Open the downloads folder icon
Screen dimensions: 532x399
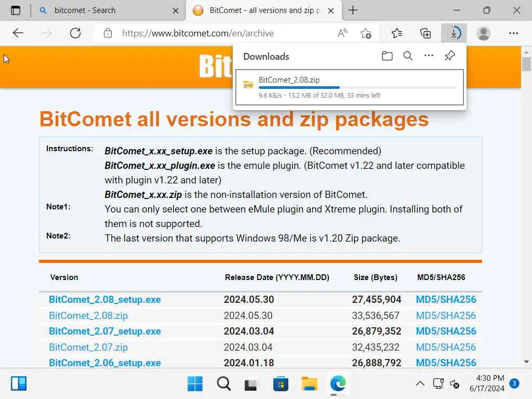(387, 56)
